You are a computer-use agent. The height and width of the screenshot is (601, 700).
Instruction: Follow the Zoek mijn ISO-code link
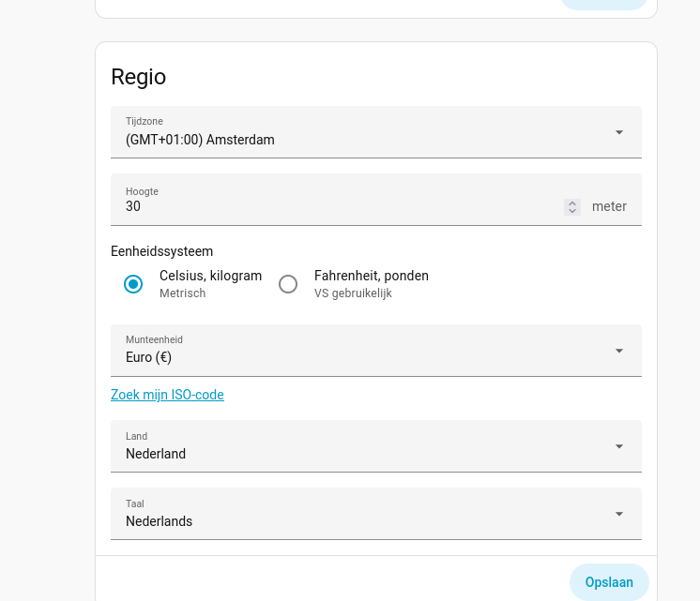click(167, 395)
